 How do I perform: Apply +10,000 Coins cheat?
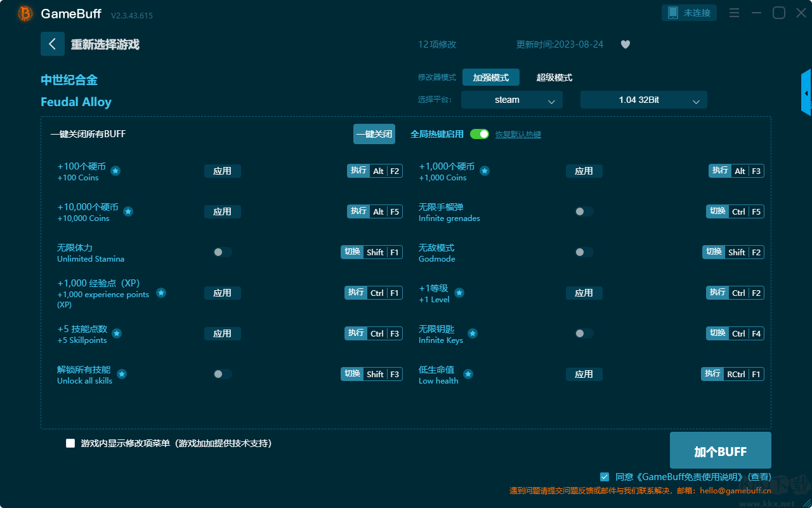[x=223, y=211]
